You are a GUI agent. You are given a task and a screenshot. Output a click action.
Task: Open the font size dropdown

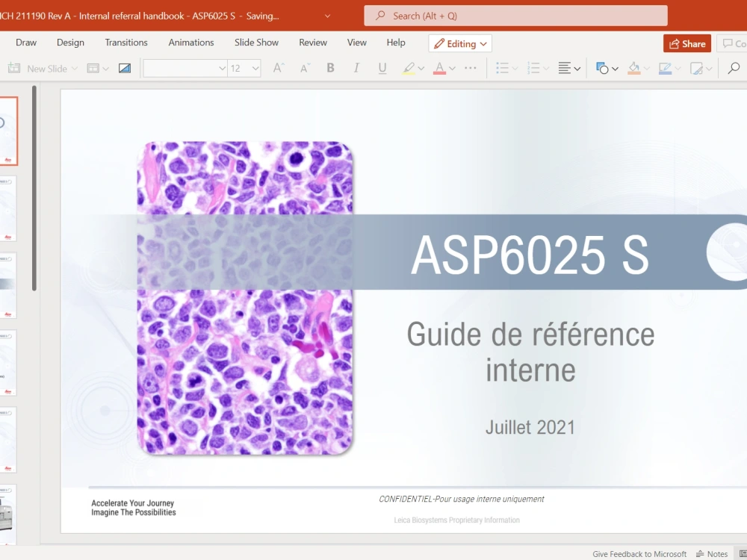pyautogui.click(x=255, y=69)
